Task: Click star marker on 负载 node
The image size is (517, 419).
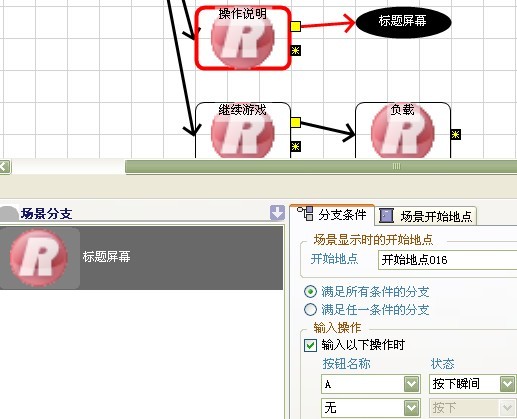Action: tap(456, 134)
